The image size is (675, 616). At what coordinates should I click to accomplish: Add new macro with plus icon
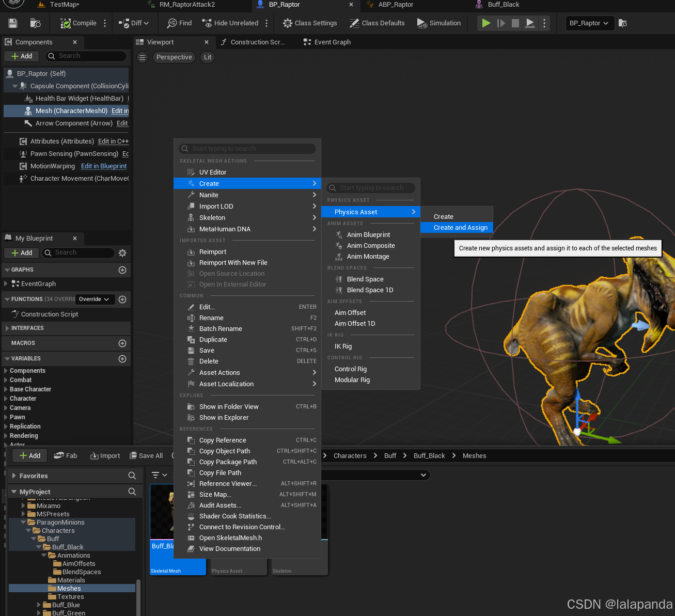[122, 343]
